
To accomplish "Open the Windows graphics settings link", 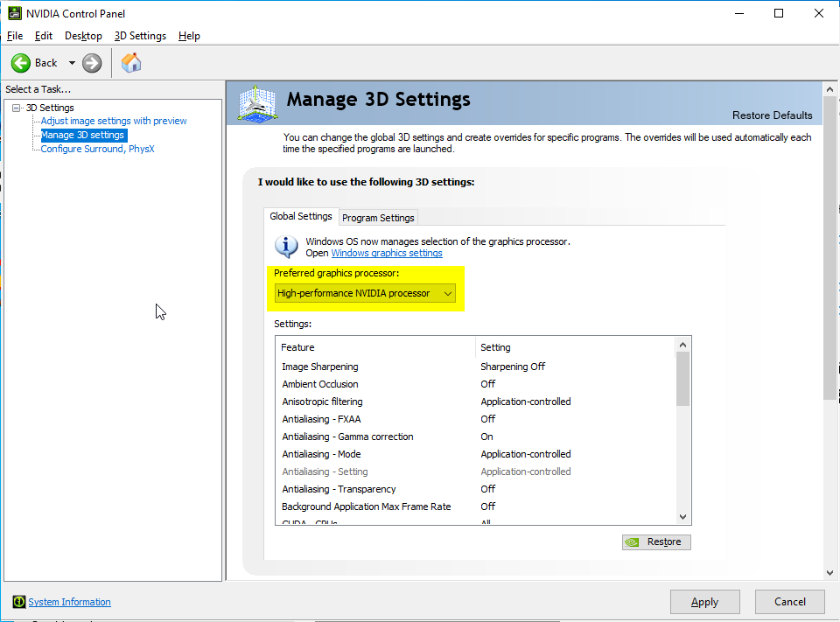I will coord(387,253).
